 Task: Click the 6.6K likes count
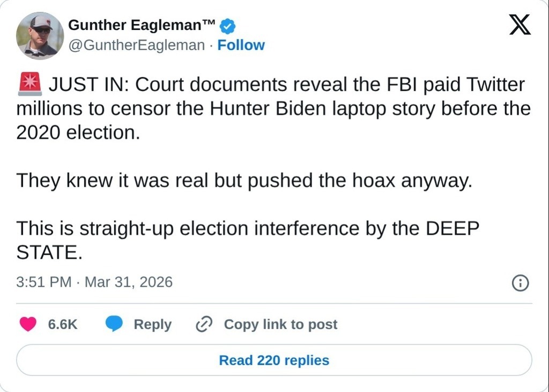tap(63, 324)
